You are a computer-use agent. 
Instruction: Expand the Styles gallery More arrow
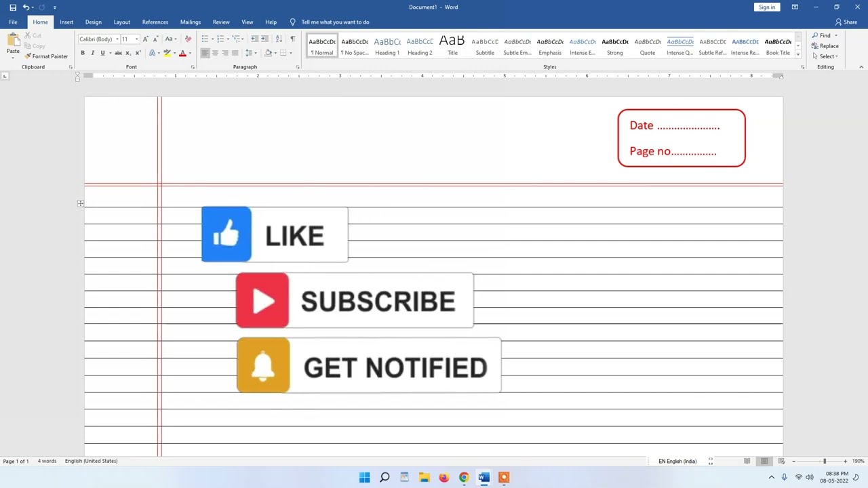(798, 54)
